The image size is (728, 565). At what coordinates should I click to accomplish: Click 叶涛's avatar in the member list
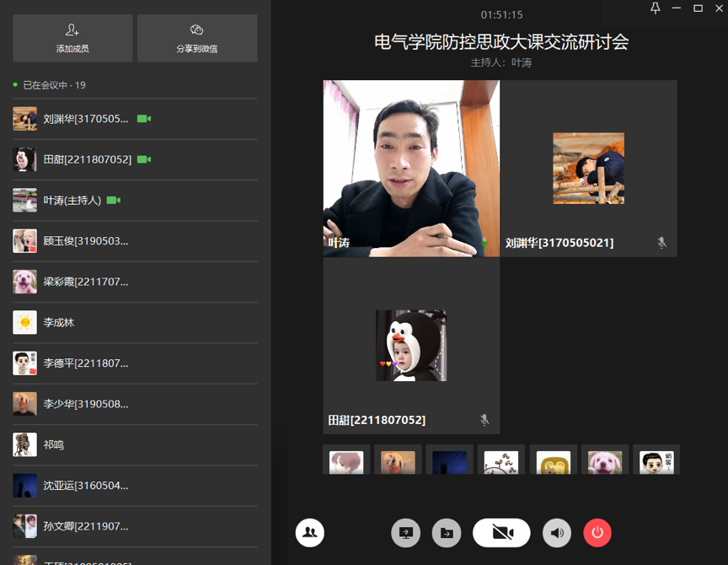click(24, 200)
